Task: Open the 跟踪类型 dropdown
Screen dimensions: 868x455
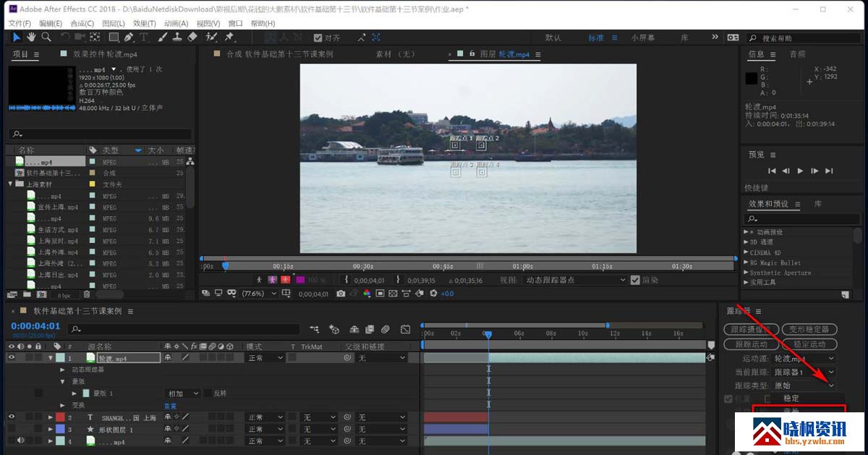Action: click(804, 386)
